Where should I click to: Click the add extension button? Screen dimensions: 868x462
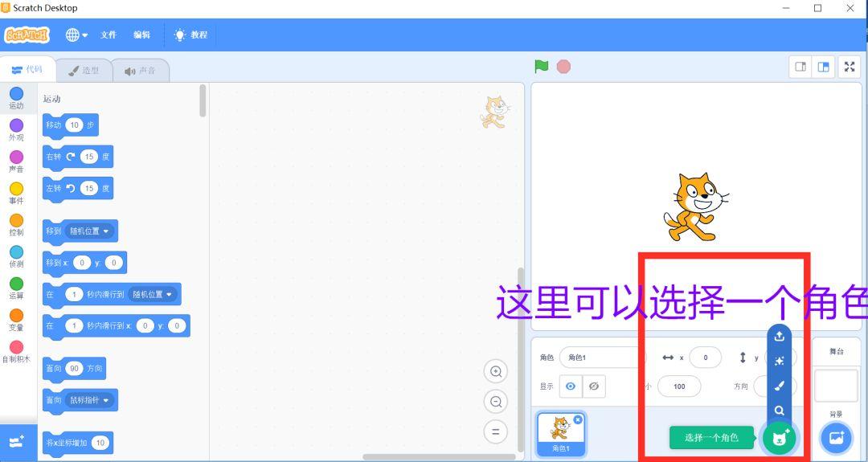tap(18, 442)
